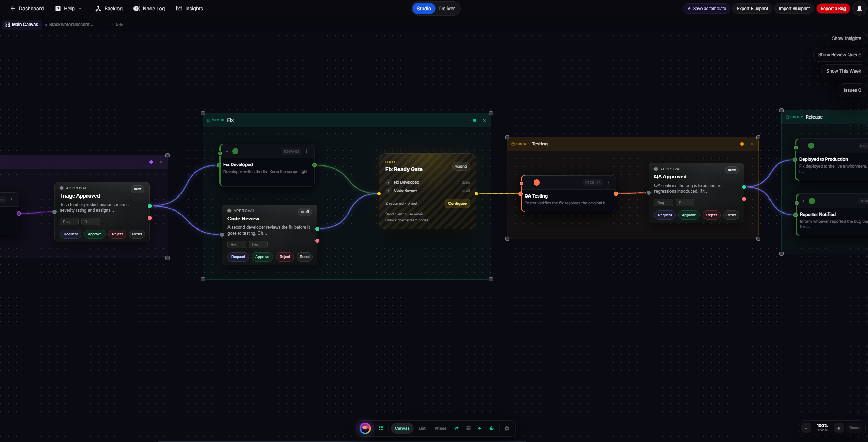Viewport: 868px width, 442px height.
Task: Toggle the dot-grid icon in bottom toolbar
Action: click(x=468, y=428)
